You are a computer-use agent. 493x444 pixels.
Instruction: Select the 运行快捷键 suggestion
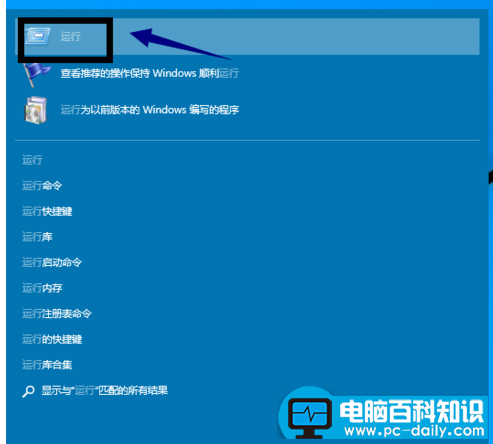pyautogui.click(x=47, y=211)
